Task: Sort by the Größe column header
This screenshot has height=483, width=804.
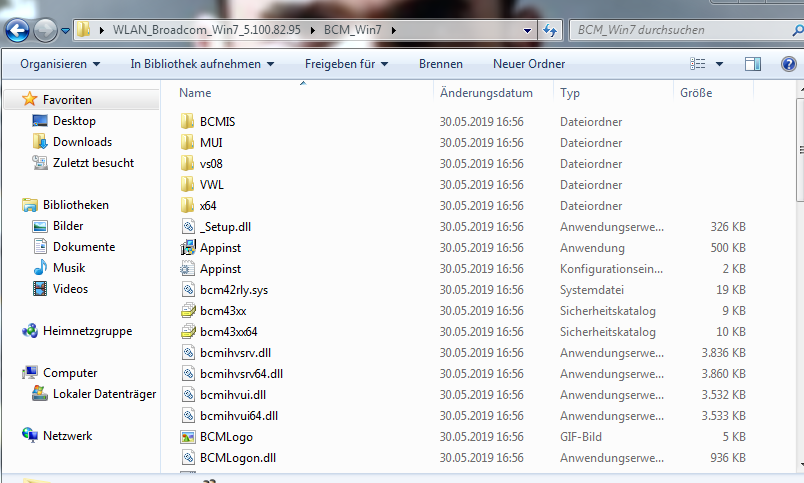Action: [696, 93]
